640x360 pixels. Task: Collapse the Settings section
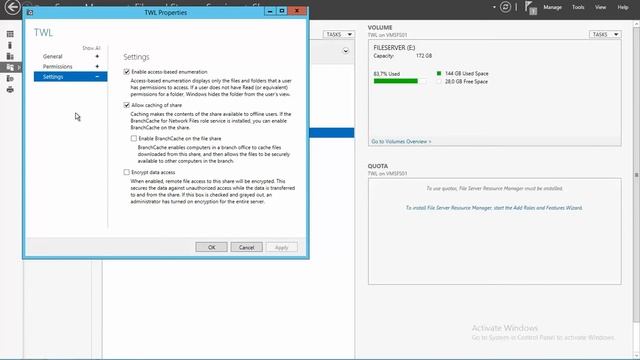[97, 77]
